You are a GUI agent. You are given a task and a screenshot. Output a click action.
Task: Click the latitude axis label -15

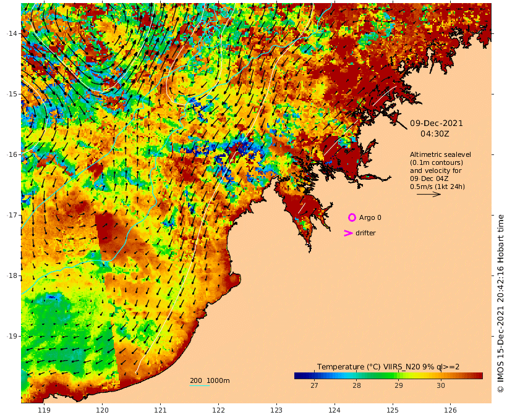click(12, 94)
